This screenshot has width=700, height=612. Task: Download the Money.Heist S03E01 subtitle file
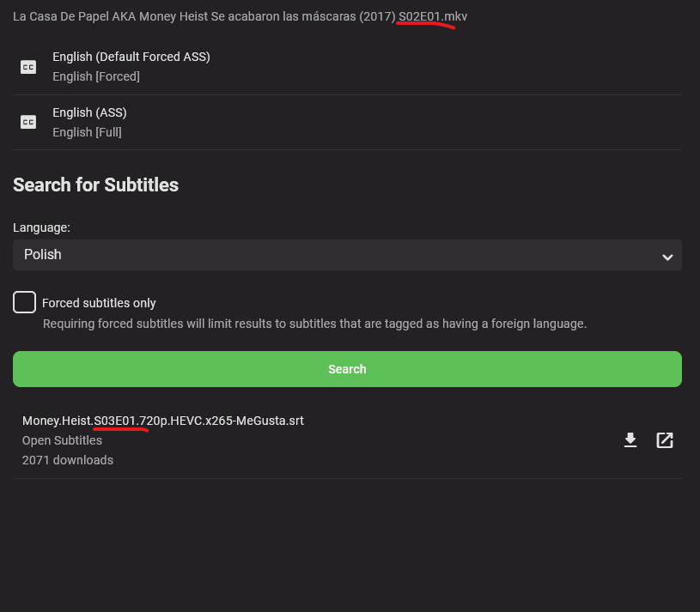coord(630,440)
